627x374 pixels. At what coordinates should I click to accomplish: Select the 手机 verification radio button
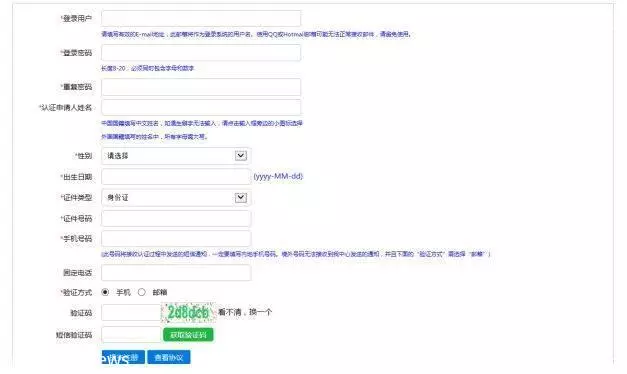pos(105,292)
